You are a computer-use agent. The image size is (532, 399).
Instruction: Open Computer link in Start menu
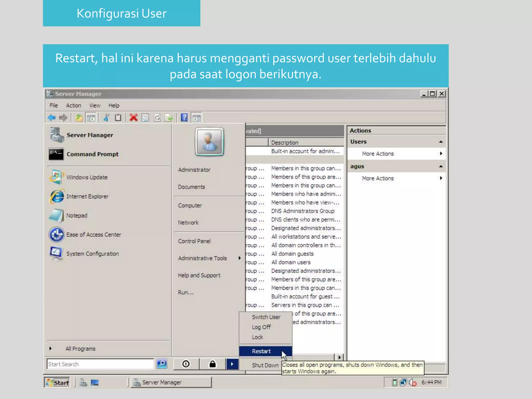(x=190, y=205)
